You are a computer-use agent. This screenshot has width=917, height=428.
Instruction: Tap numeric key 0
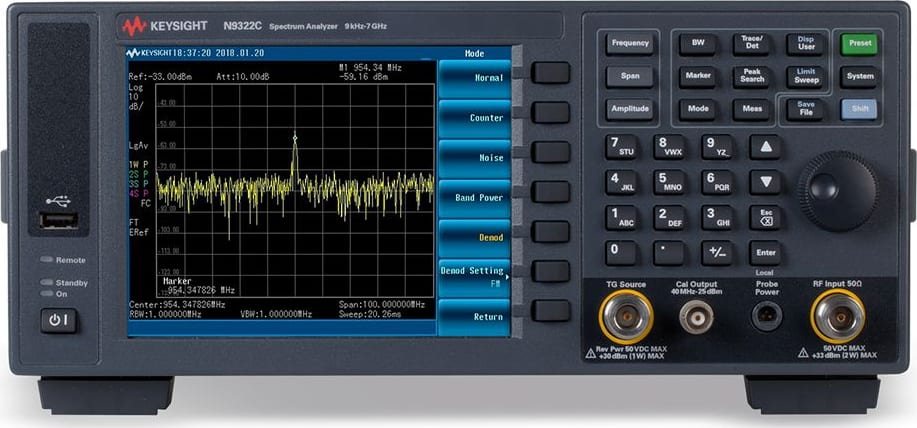point(622,252)
